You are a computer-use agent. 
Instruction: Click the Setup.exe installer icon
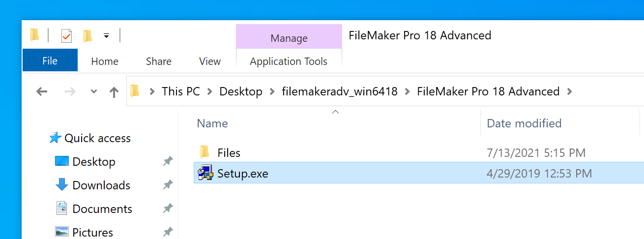[205, 173]
